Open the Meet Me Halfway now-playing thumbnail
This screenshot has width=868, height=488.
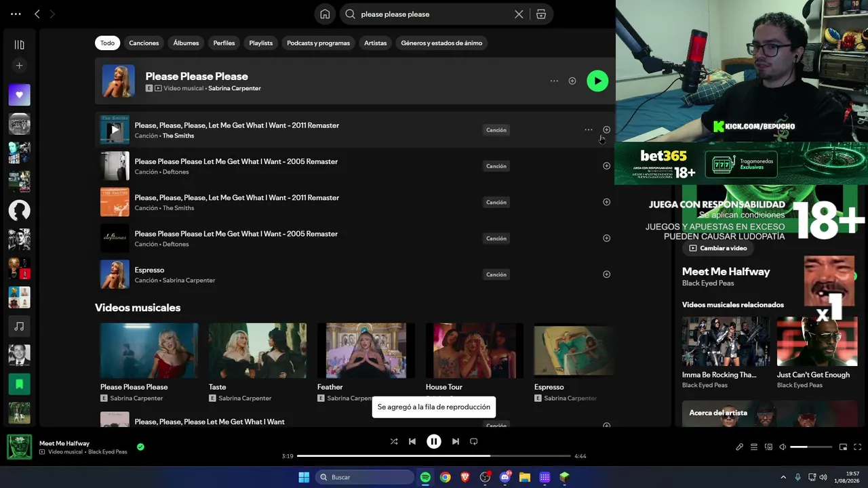(x=19, y=447)
